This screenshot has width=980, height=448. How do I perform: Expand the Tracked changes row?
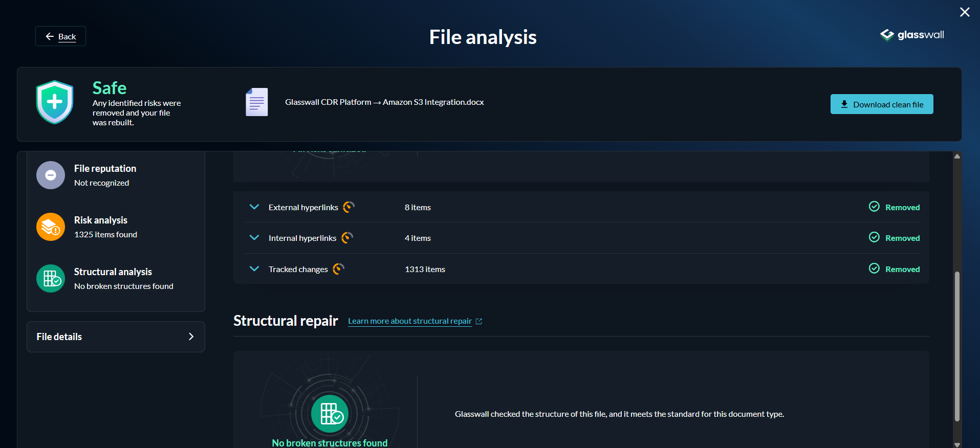(254, 268)
